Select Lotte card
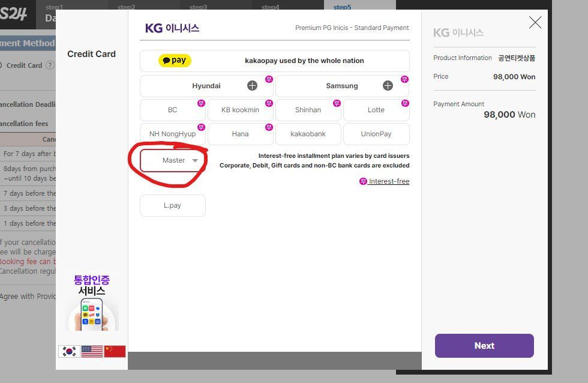The image size is (588, 383). point(376,110)
